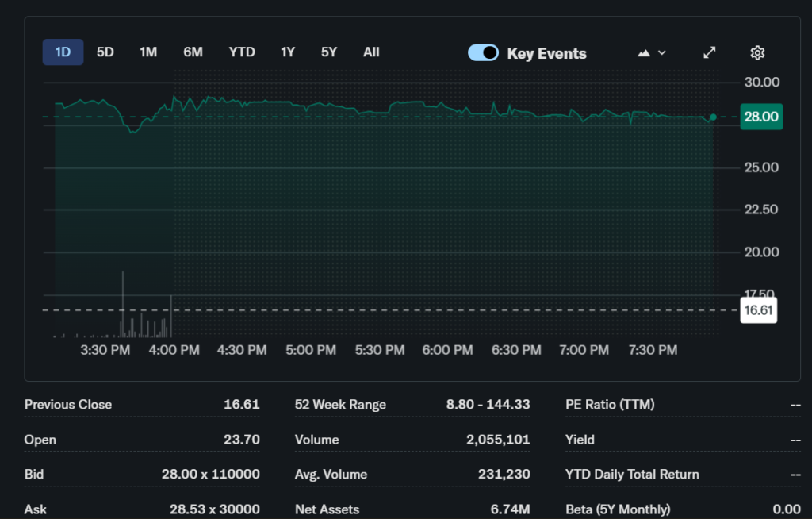Click the 52 Week Range label
This screenshot has height=519, width=812.
click(340, 404)
